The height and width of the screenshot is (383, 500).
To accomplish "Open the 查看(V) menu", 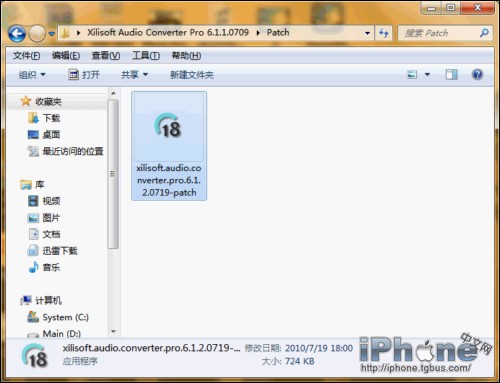I will coord(106,56).
